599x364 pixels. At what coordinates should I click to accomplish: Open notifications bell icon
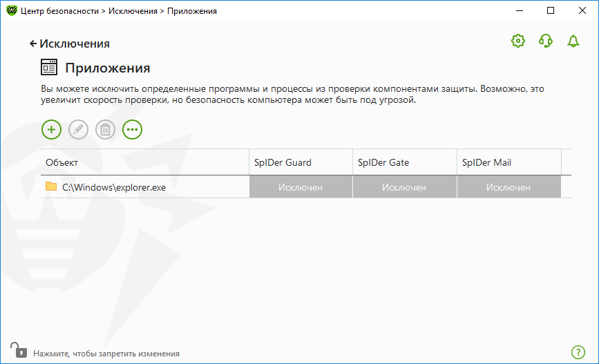573,41
